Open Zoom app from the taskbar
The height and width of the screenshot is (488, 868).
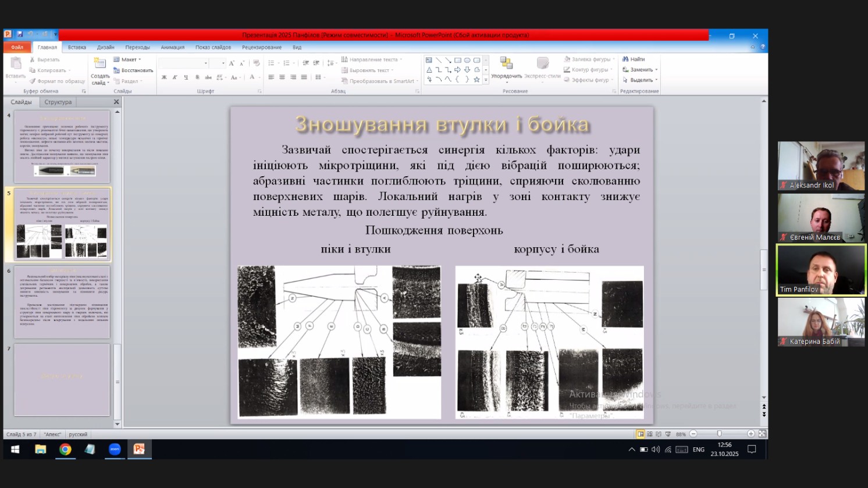click(x=115, y=449)
